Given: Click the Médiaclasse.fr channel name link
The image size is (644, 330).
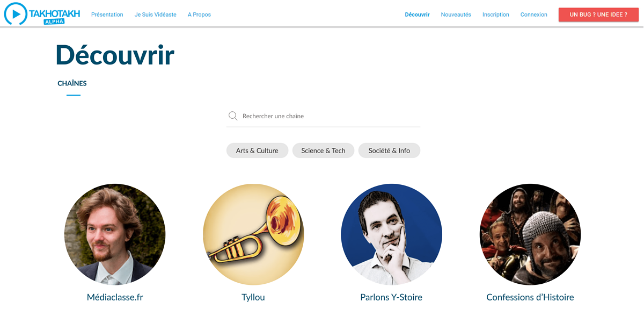Looking at the screenshot, I should tap(115, 297).
